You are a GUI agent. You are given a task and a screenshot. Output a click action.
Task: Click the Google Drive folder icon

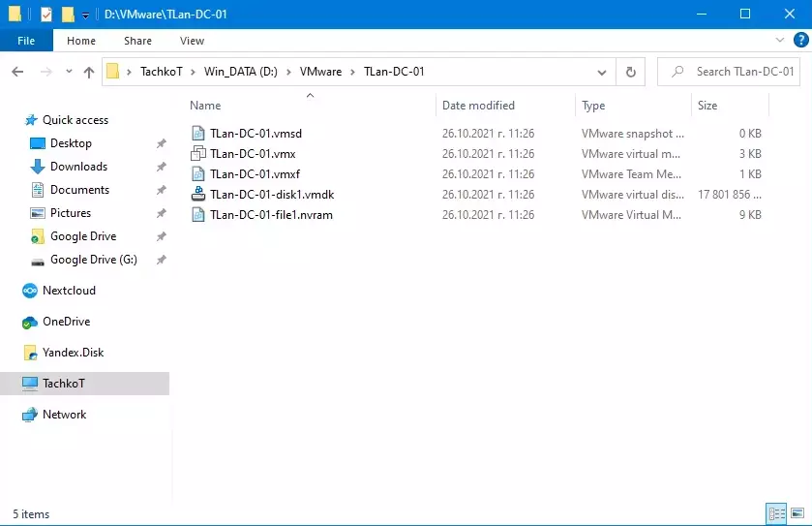pyautogui.click(x=38, y=236)
